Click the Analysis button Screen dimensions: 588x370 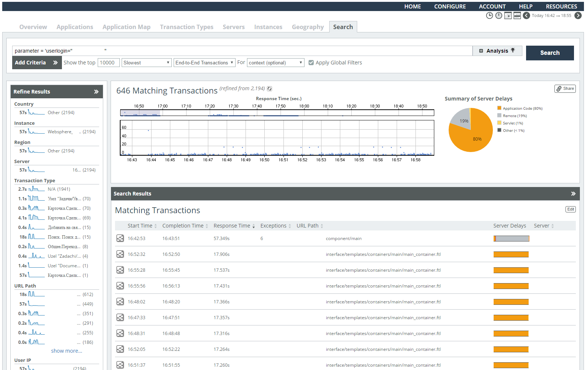(x=497, y=51)
